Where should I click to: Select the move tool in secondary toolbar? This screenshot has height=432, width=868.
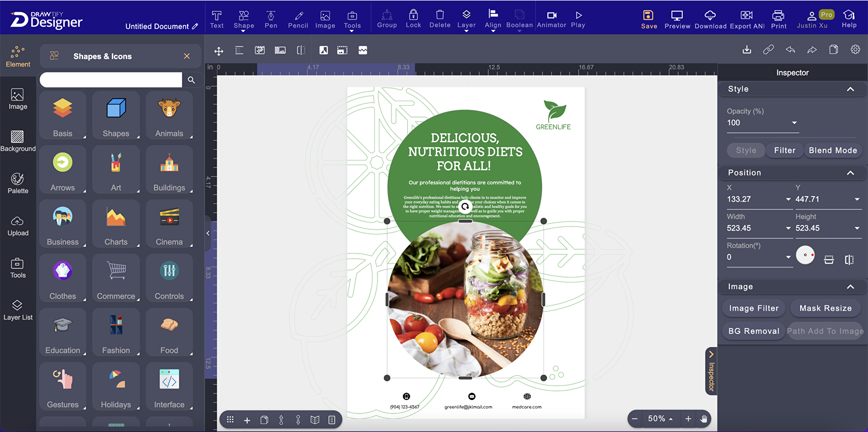(x=219, y=51)
